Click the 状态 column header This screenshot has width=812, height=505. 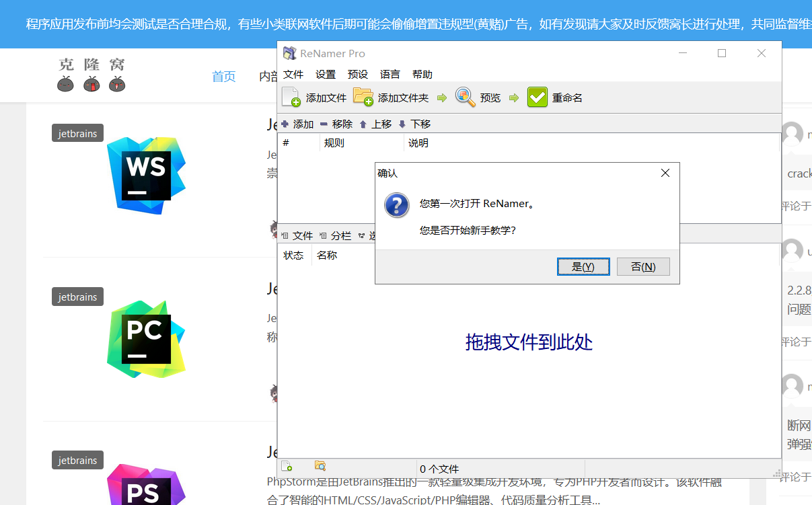[295, 255]
